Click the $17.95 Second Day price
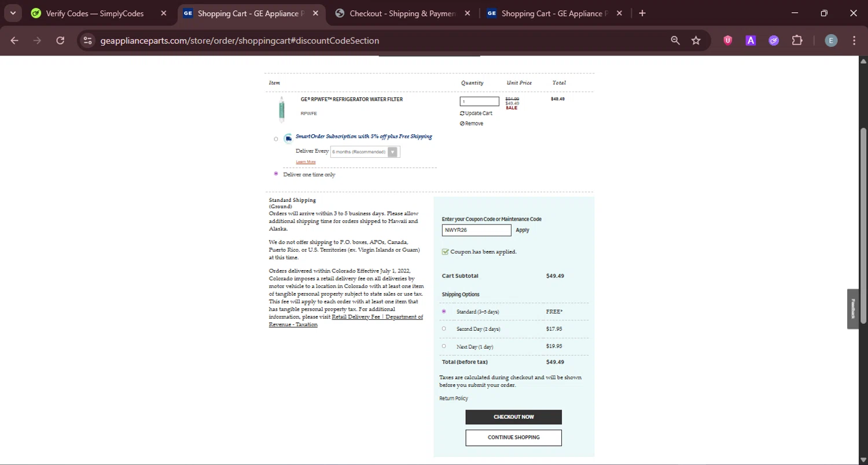Image resolution: width=868 pixels, height=465 pixels. 554,329
